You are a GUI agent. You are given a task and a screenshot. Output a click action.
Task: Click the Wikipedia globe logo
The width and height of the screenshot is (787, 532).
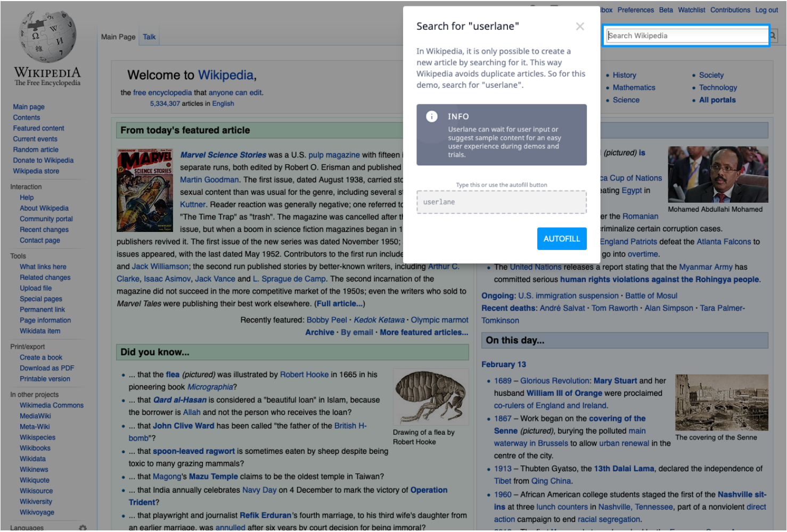point(47,37)
